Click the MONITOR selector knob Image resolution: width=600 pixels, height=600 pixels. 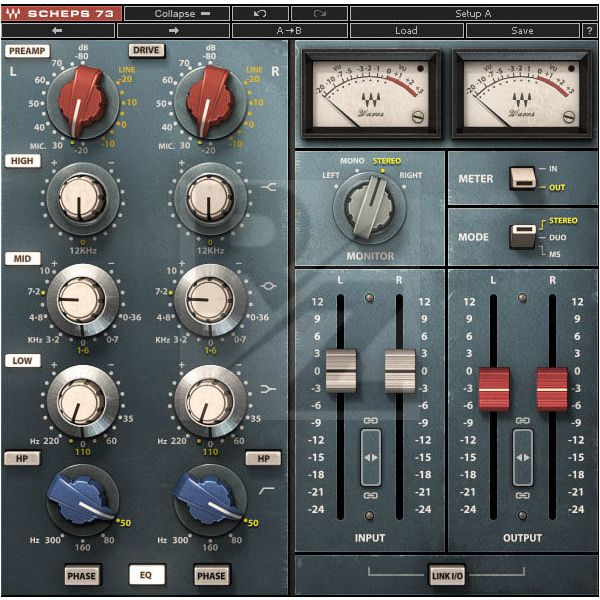click(370, 208)
